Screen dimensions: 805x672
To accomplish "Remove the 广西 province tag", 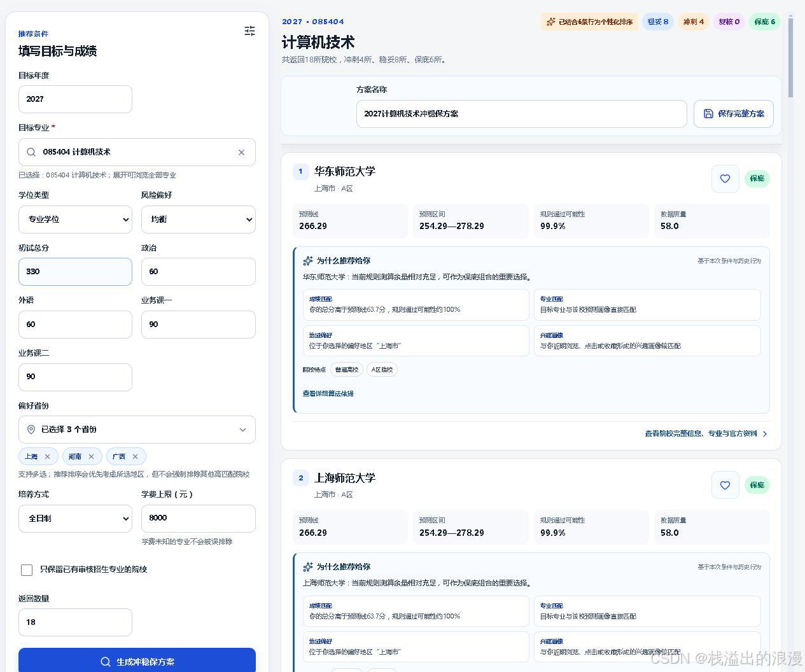I will point(135,456).
